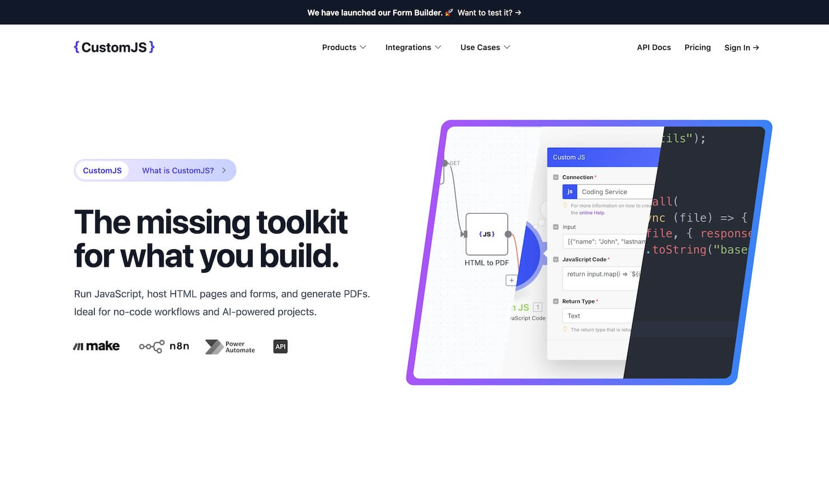Click the API badge icon
Image resolution: width=829 pixels, height=504 pixels.
point(280,346)
